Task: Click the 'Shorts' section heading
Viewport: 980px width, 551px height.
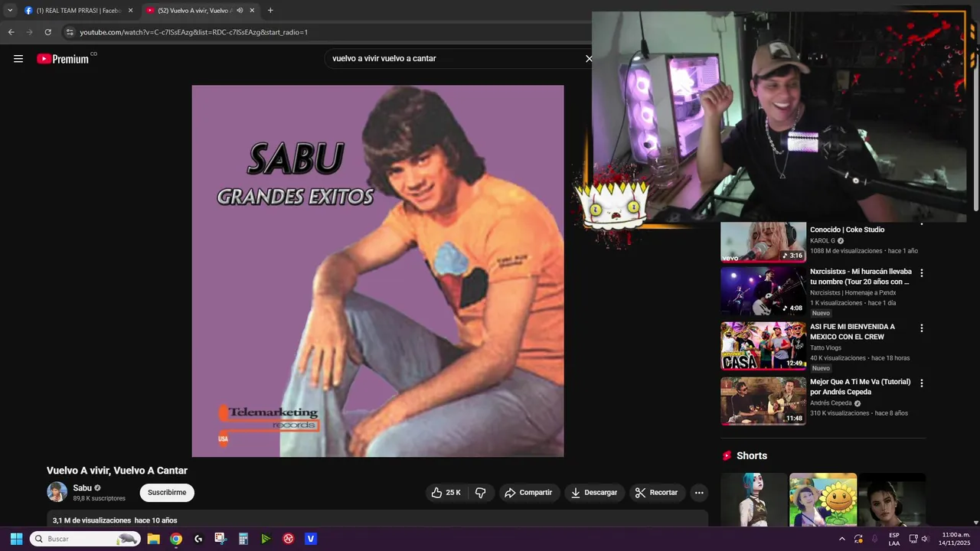Action: 751,455
